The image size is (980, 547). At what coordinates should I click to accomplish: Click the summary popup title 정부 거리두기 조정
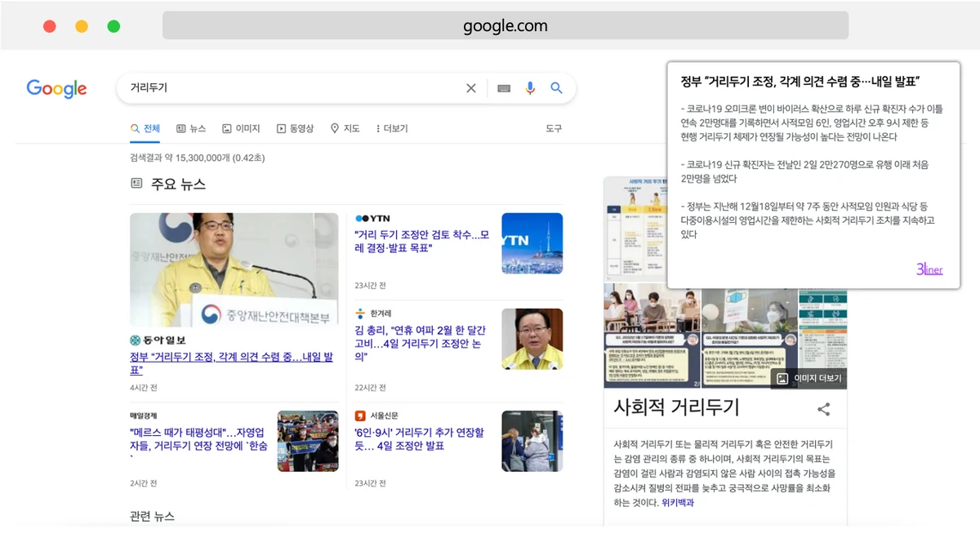click(800, 81)
